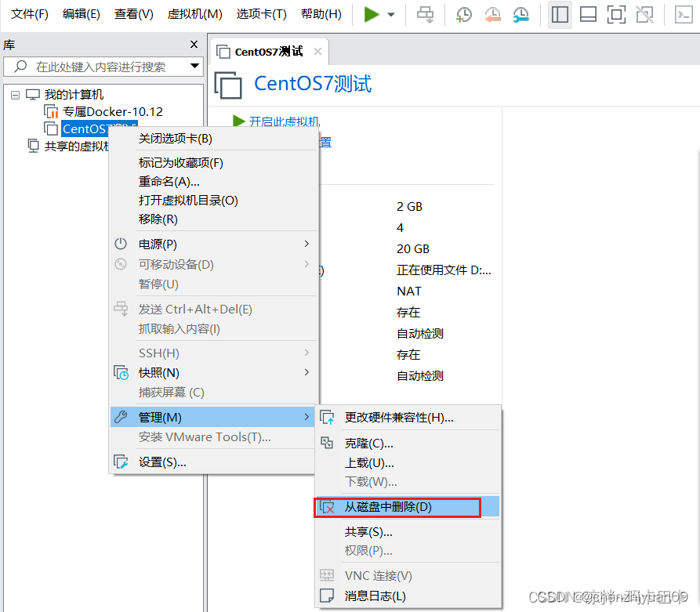The height and width of the screenshot is (612, 700).
Task: Select the CentOS7测试 tree item
Action: (99, 128)
